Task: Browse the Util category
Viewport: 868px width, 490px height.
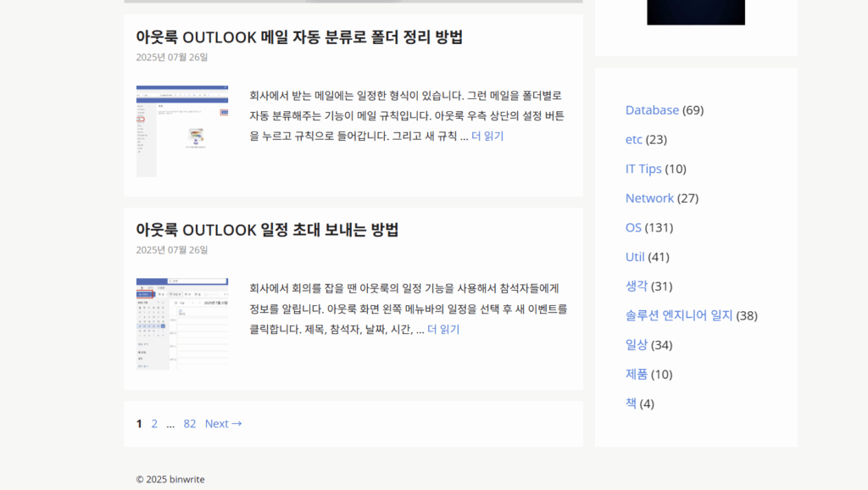Action: point(635,256)
